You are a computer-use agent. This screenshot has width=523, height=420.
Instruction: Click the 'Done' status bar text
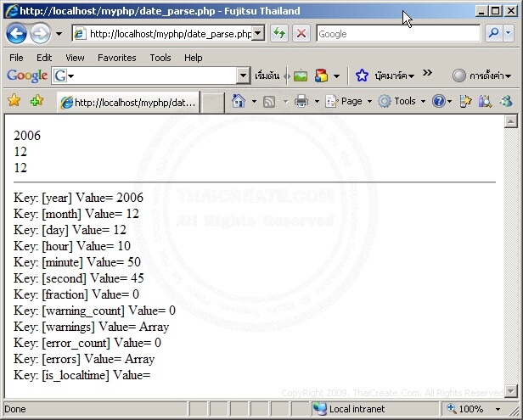click(x=15, y=409)
